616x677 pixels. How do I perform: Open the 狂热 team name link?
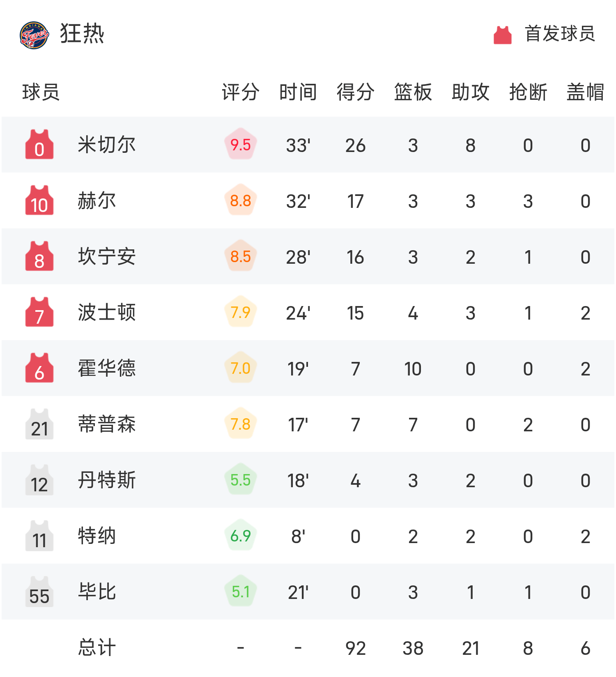[82, 34]
